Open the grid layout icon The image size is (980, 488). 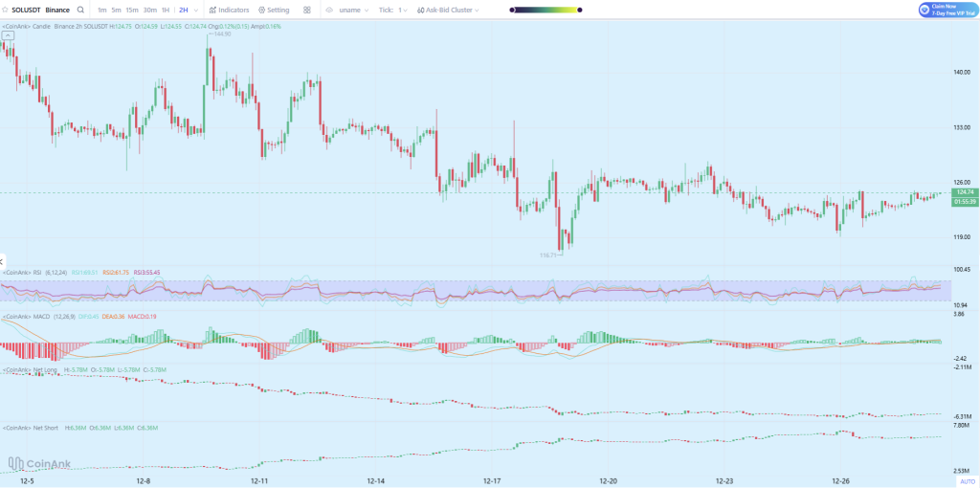[306, 10]
